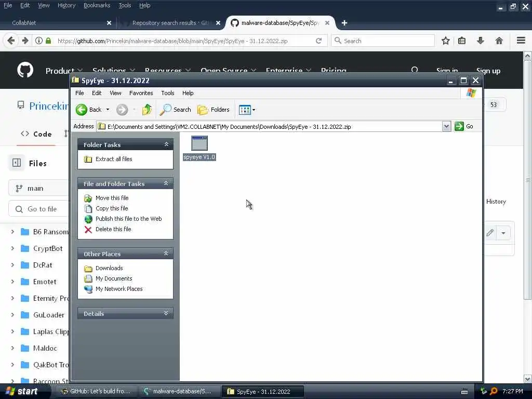Open the History menu in Firefox
532x399 pixels.
(x=66, y=5)
